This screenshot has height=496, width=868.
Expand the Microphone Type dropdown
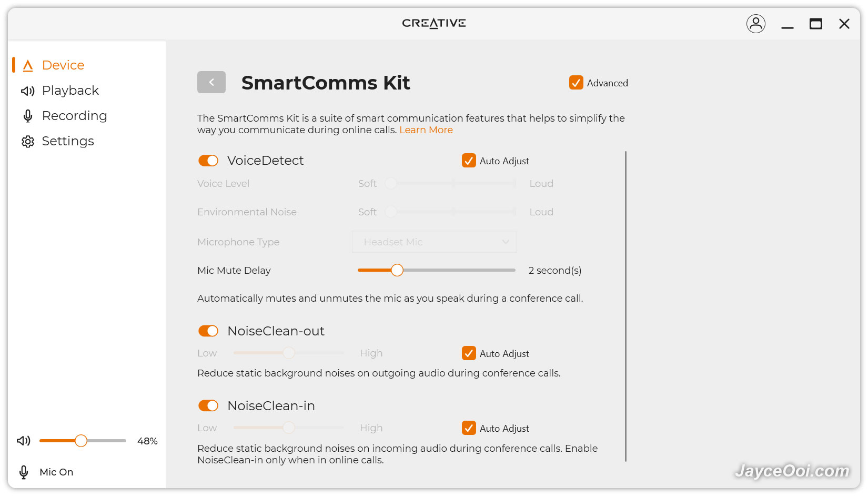(435, 242)
